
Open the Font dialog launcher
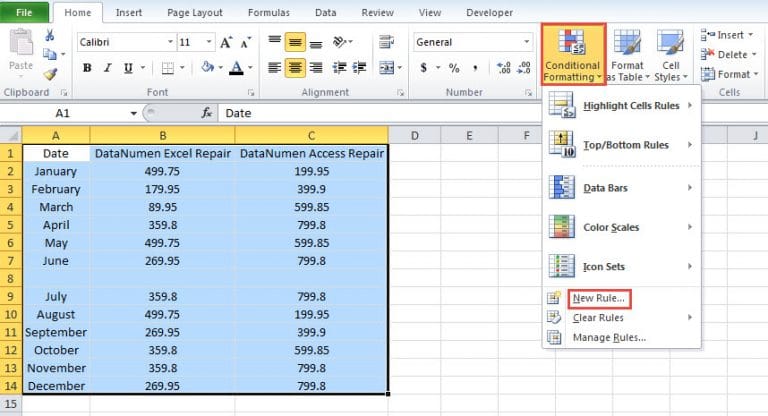coord(251,93)
